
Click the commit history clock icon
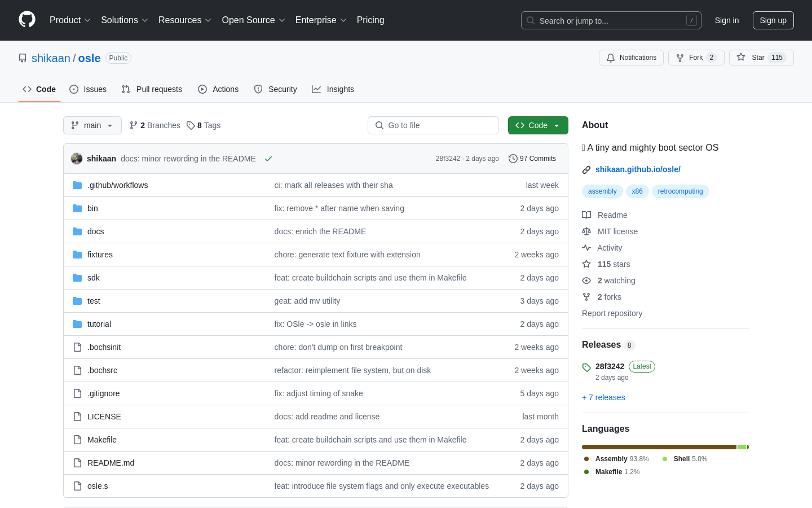click(513, 159)
